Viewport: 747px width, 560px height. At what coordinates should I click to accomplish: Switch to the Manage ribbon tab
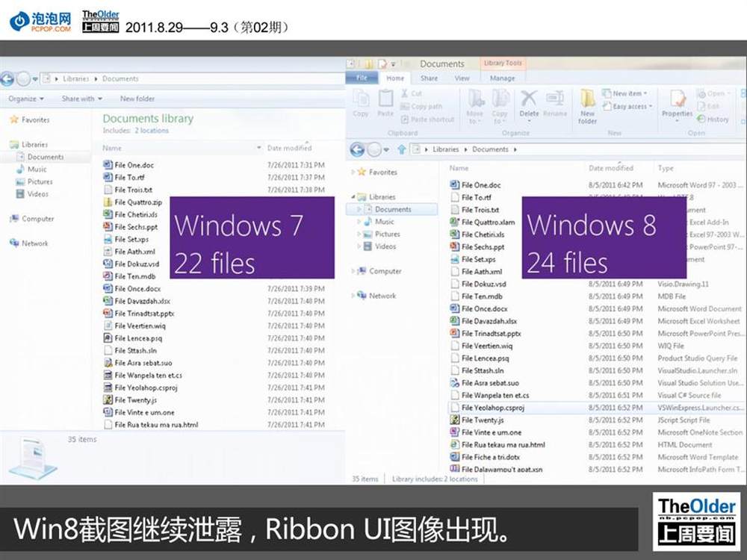pos(503,78)
